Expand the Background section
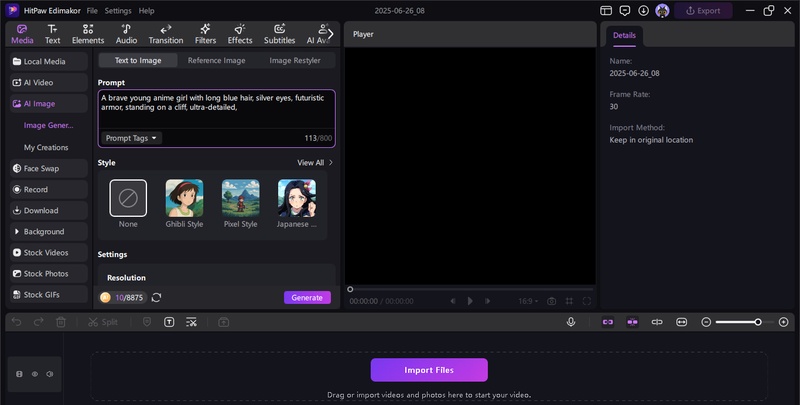 (x=49, y=232)
